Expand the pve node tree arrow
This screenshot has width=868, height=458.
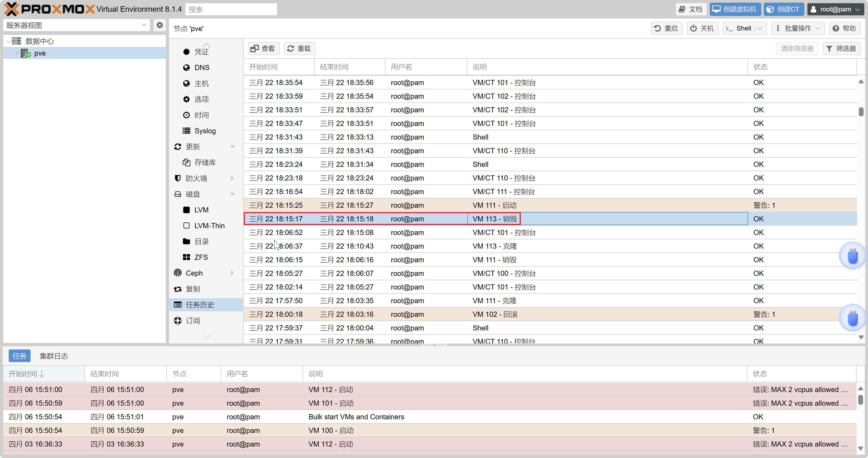pyautogui.click(x=17, y=53)
